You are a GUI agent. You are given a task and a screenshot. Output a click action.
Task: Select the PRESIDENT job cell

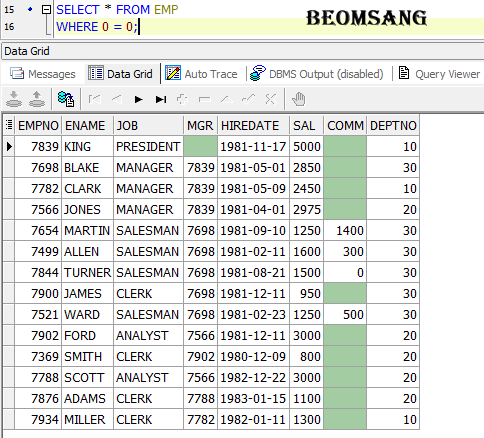149,146
